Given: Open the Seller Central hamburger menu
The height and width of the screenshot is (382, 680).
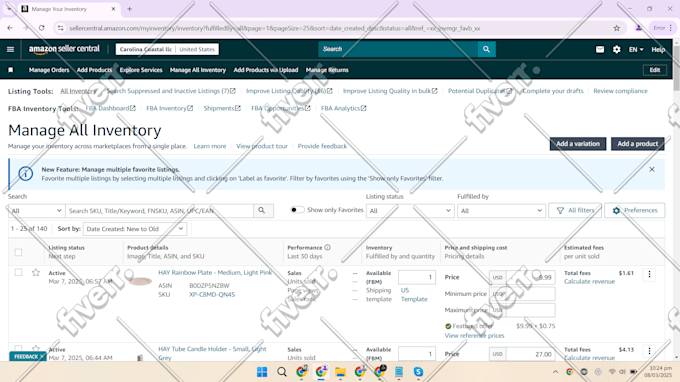Looking at the screenshot, I should click(x=10, y=49).
